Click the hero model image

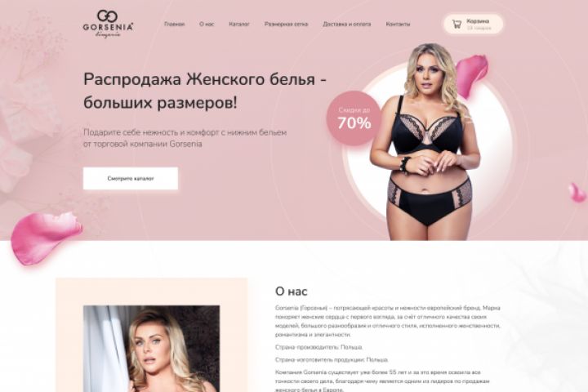click(425, 143)
